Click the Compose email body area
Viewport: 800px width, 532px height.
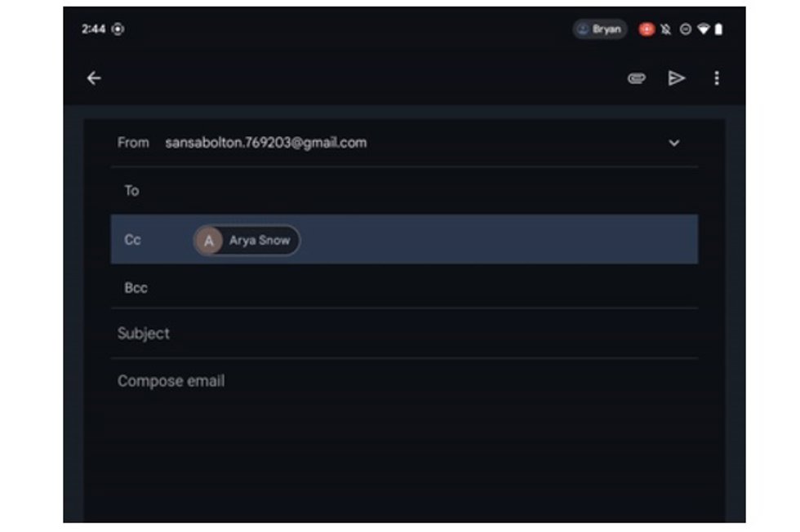click(x=404, y=439)
